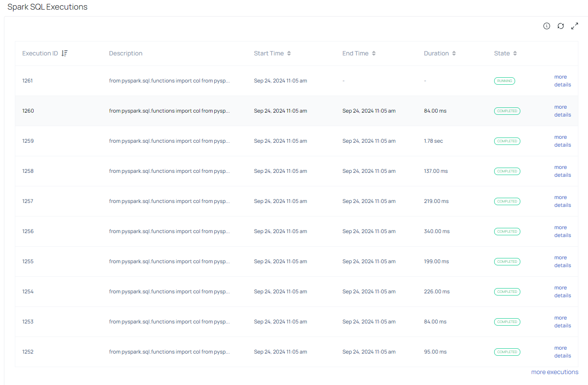
Task: Click the more executions link
Action: tap(555, 372)
